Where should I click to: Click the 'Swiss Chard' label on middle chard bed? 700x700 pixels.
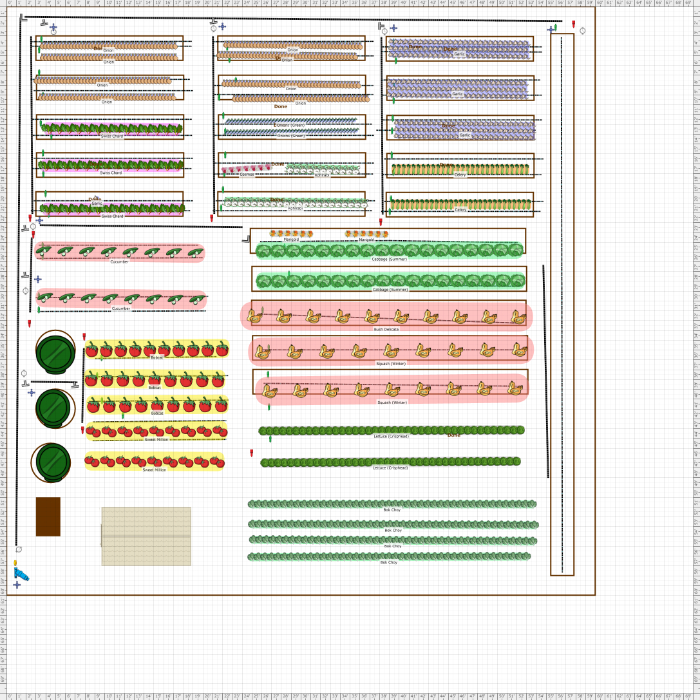111,173
